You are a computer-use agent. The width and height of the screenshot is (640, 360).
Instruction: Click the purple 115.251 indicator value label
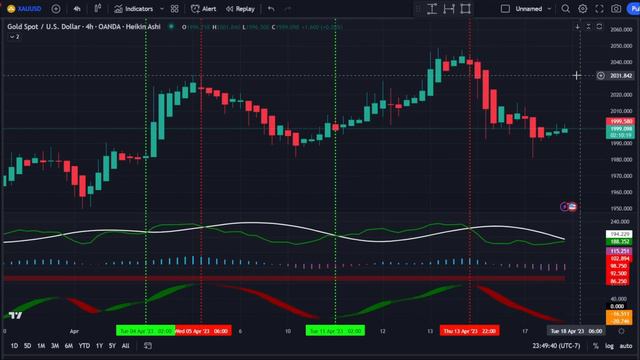tap(619, 251)
